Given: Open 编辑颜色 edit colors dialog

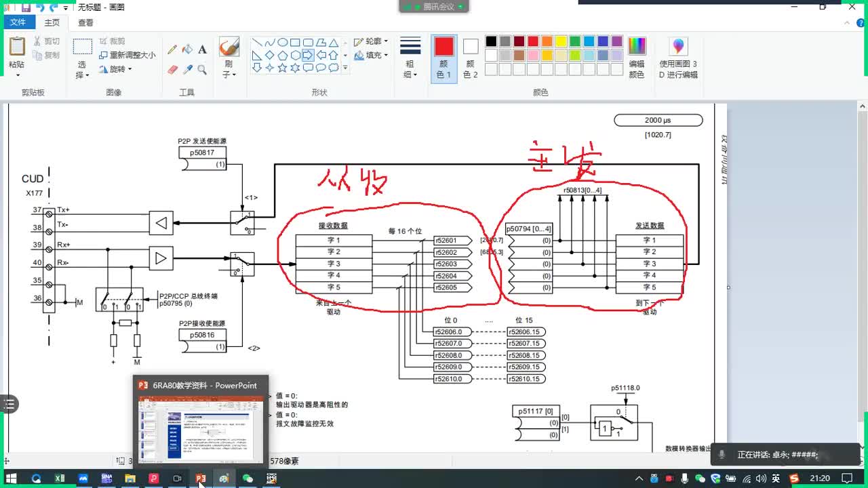Looking at the screenshot, I should (x=637, y=59).
